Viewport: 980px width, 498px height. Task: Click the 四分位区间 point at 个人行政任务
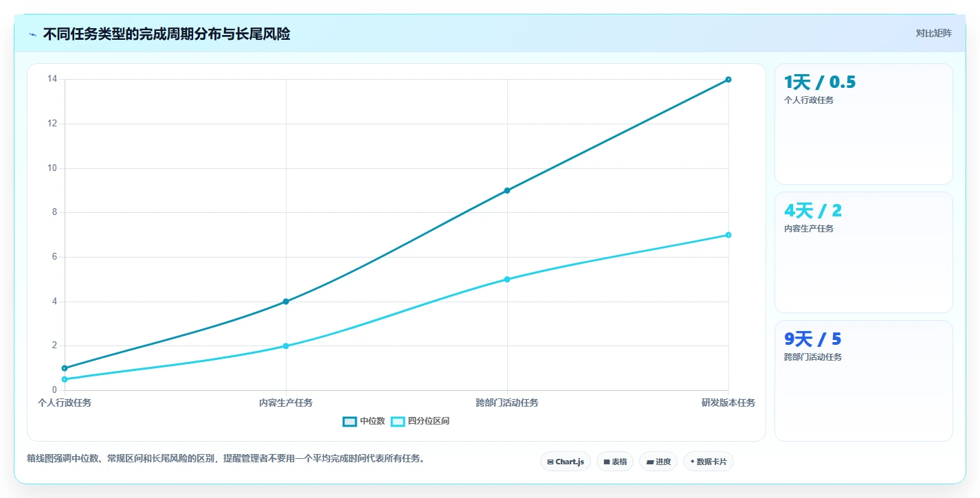65,379
